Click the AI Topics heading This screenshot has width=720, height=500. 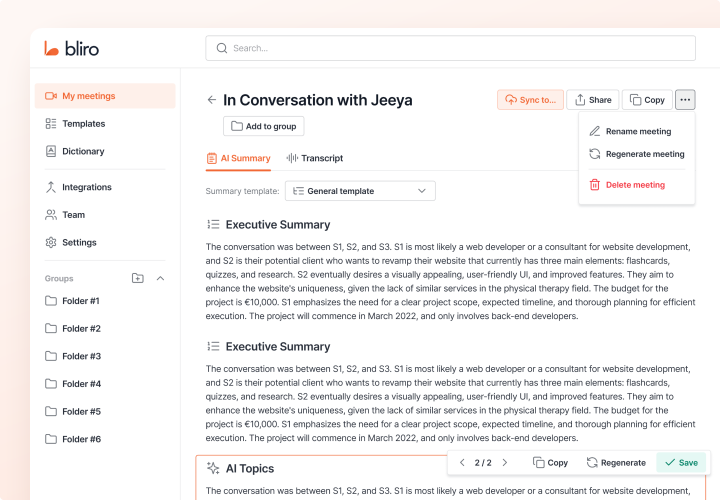point(250,468)
